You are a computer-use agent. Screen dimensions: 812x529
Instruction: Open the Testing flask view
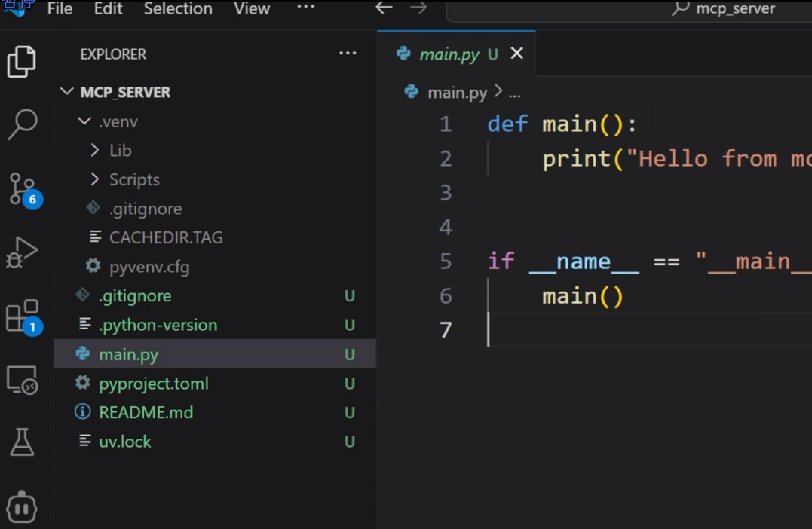coord(22,442)
